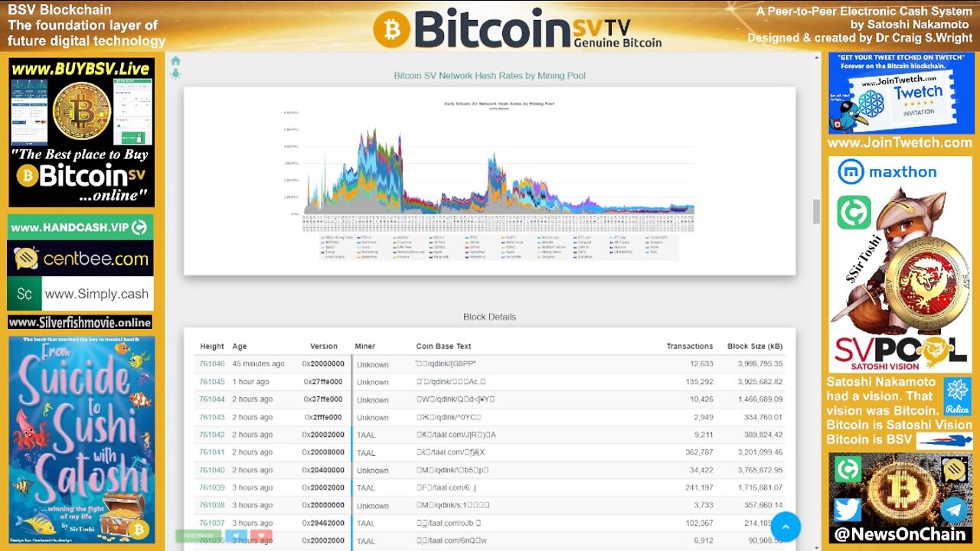Click version 0x20000000 in row 761046
This screenshot has height=551, width=980.
323,364
